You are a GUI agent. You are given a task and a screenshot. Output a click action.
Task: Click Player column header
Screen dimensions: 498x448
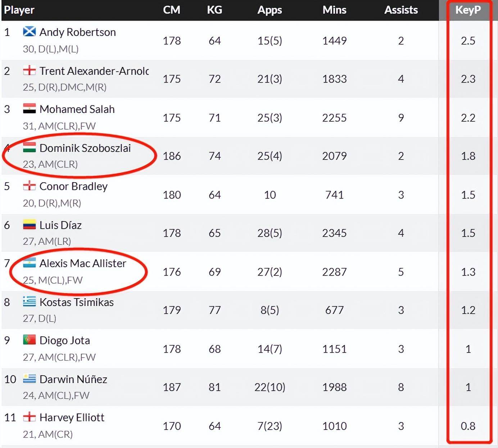[19, 10]
